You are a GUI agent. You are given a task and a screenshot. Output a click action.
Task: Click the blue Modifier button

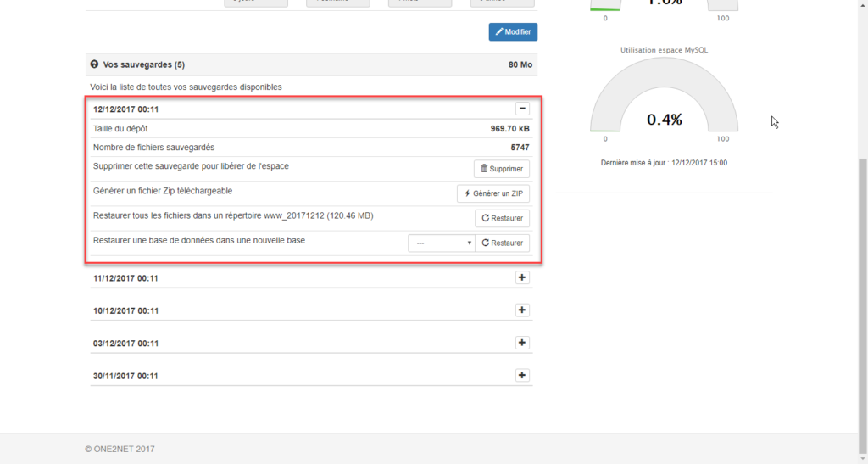513,31
